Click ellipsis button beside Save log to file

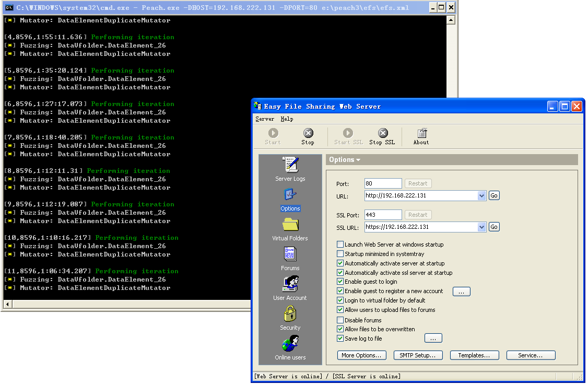(x=433, y=338)
